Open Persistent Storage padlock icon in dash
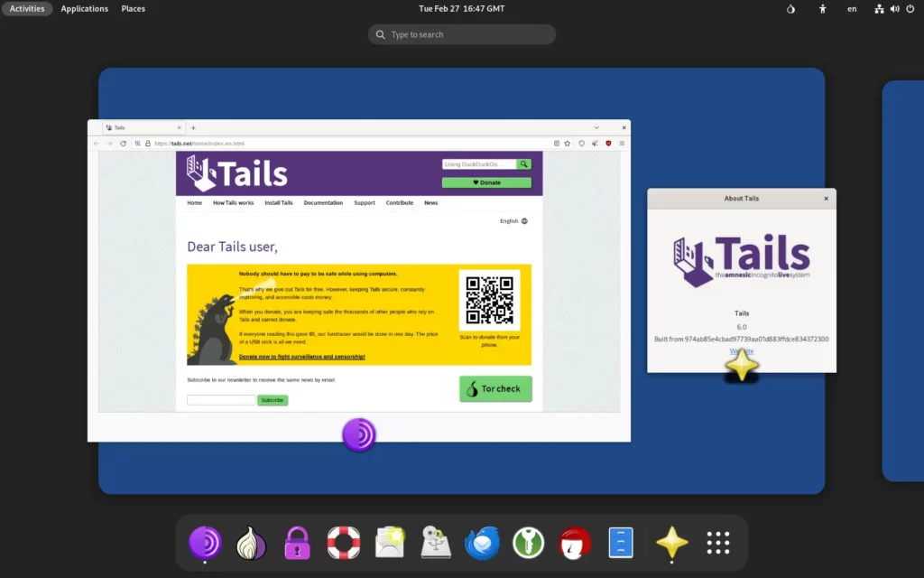The image size is (924, 578). point(297,543)
